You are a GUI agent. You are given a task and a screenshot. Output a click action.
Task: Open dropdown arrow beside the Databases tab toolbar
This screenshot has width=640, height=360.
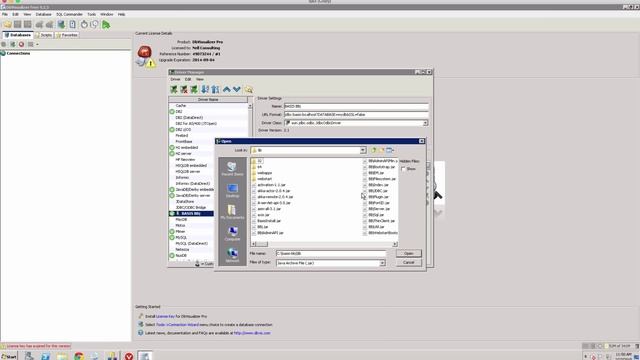(38, 44)
